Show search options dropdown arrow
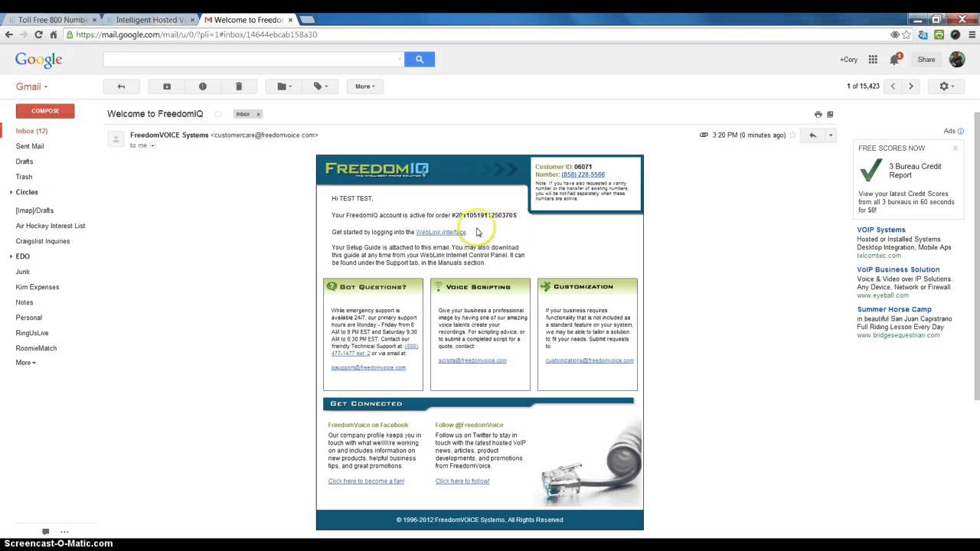This screenshot has width=980, height=551. [400, 59]
